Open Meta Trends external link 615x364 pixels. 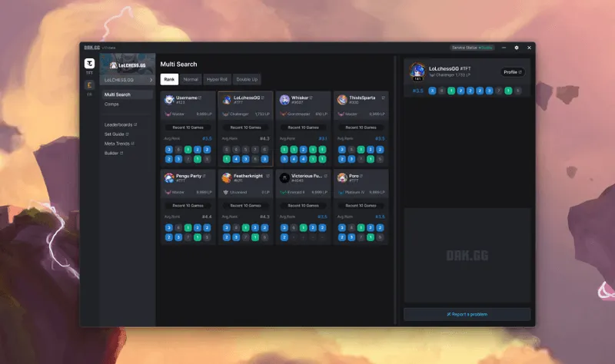click(119, 144)
